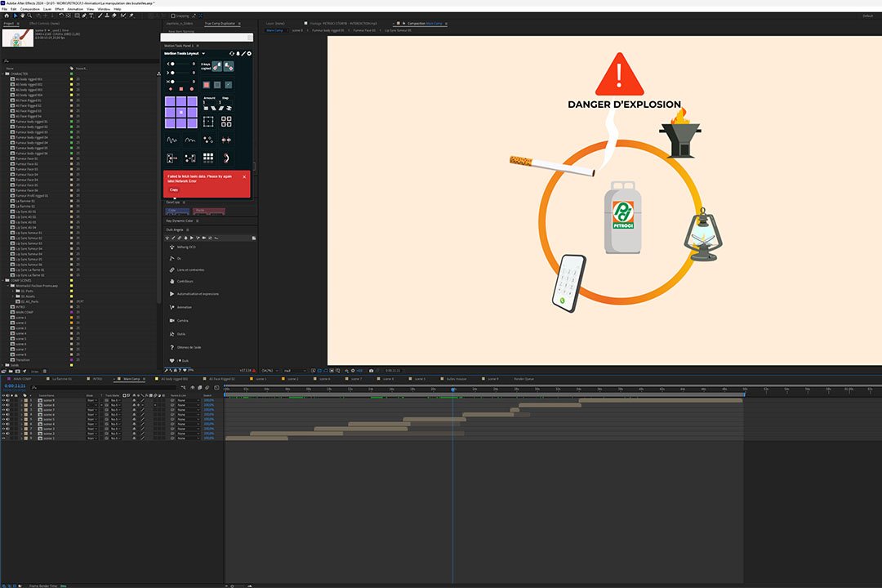The height and width of the screenshot is (588, 882).
Task: Select the Hand tool
Action: pos(23,16)
